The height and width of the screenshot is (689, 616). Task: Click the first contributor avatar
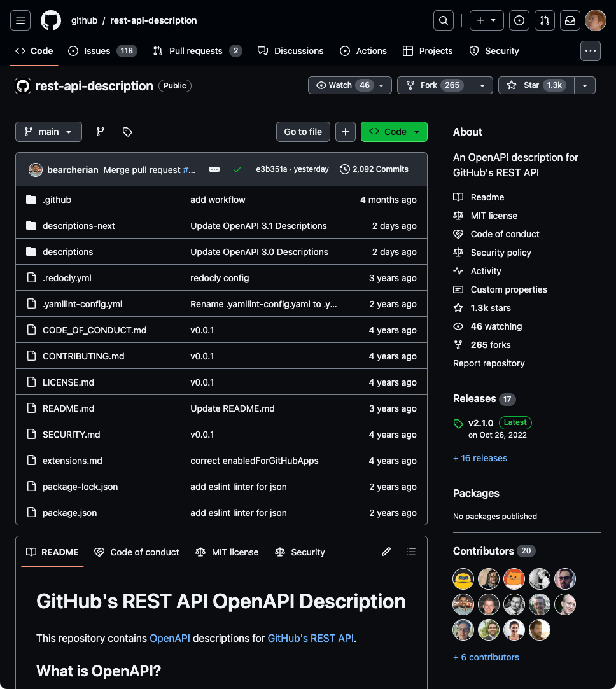[463, 579]
